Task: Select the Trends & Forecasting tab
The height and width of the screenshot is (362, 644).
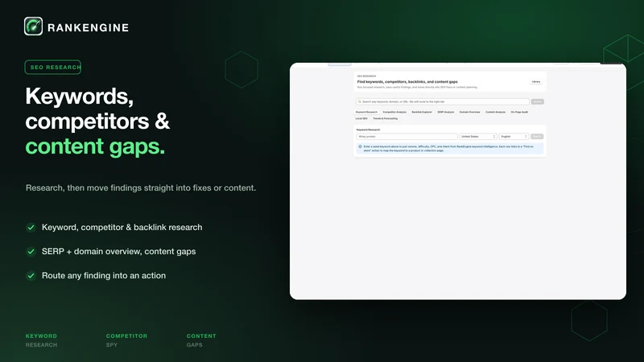Action: coord(386,118)
